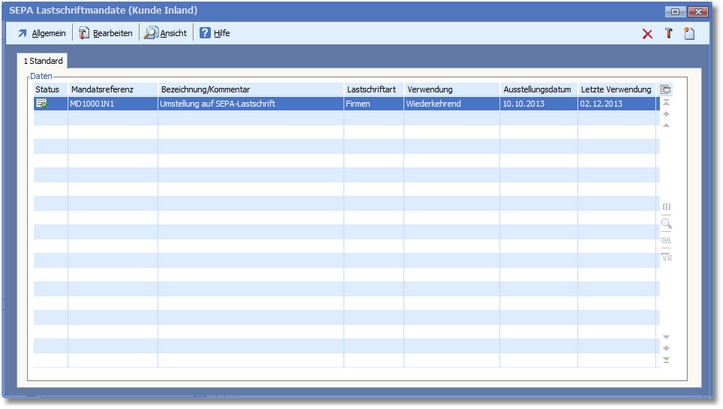
Task: Jump to first record arrow
Action: [666, 103]
